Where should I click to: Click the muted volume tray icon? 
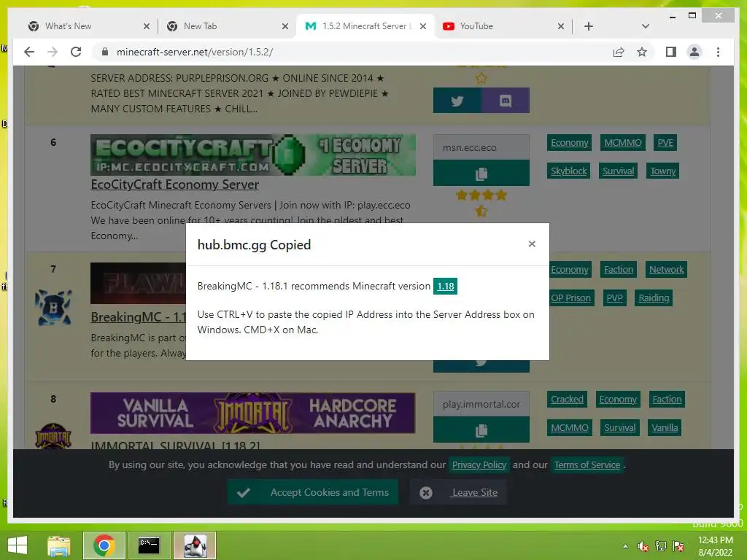pyautogui.click(x=643, y=546)
